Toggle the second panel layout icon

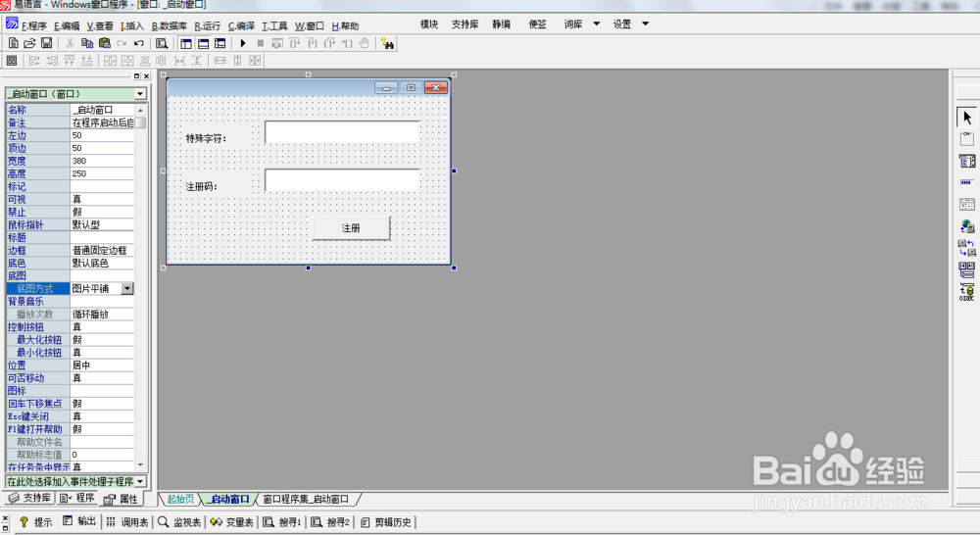[203, 44]
